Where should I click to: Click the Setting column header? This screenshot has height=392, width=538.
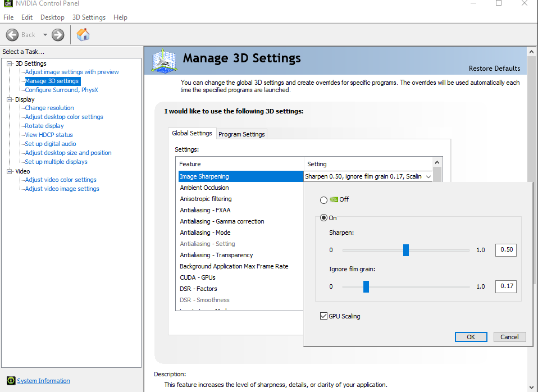coord(368,164)
